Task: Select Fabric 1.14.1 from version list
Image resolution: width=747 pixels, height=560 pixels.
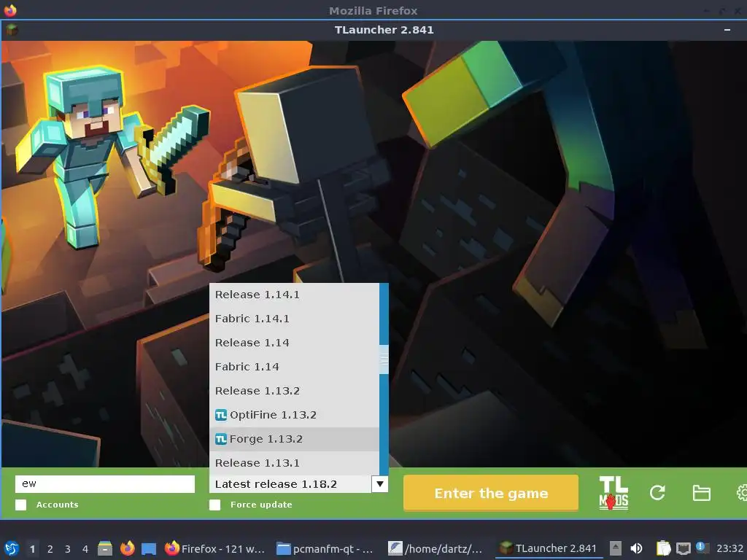Action: [x=294, y=319]
